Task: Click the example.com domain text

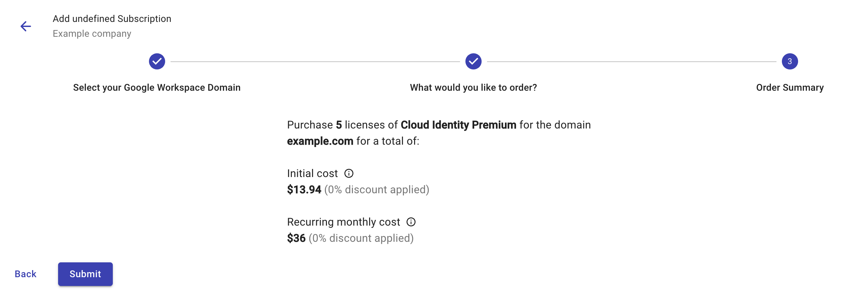Action: pyautogui.click(x=320, y=141)
